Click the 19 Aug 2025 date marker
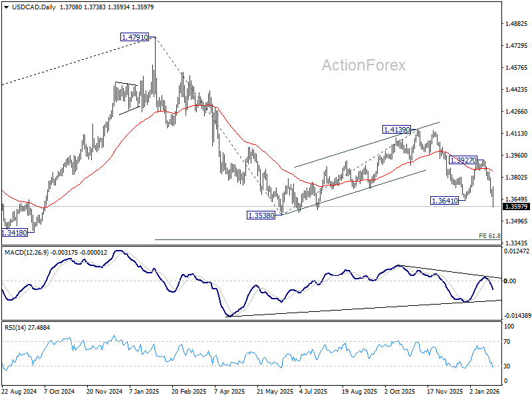This screenshot has width=532, height=399. click(359, 392)
